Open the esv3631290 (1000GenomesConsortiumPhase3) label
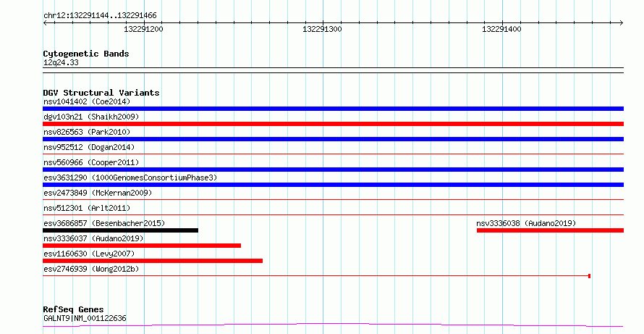 (x=130, y=178)
